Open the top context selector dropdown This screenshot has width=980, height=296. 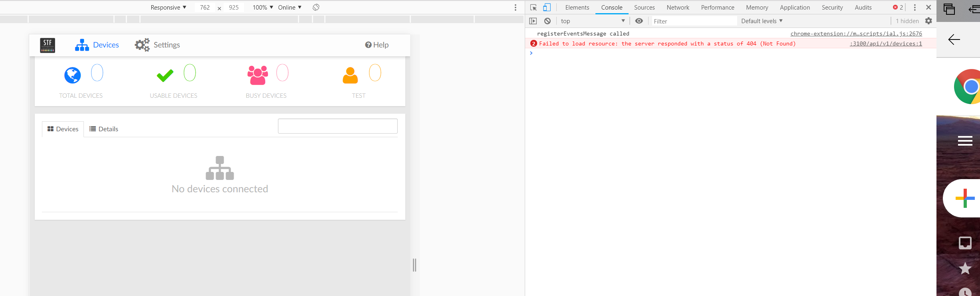pos(593,21)
